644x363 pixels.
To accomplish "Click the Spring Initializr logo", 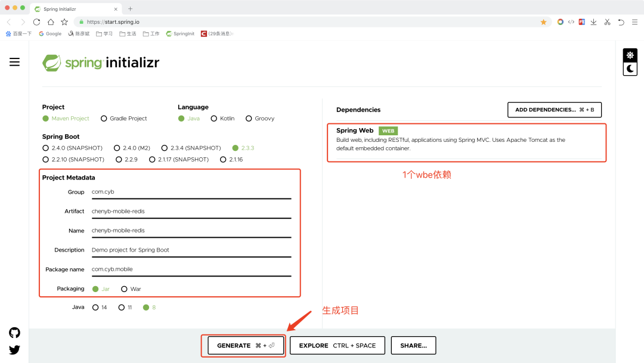I will [101, 63].
